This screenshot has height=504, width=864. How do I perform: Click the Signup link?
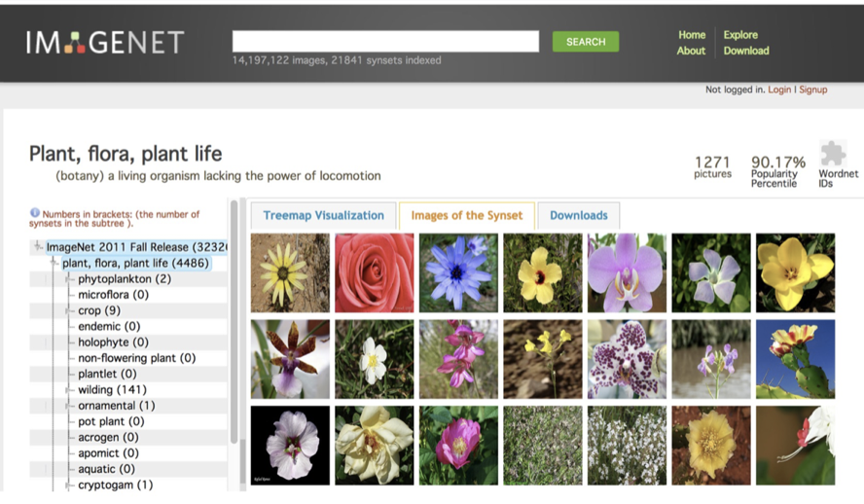tap(812, 90)
